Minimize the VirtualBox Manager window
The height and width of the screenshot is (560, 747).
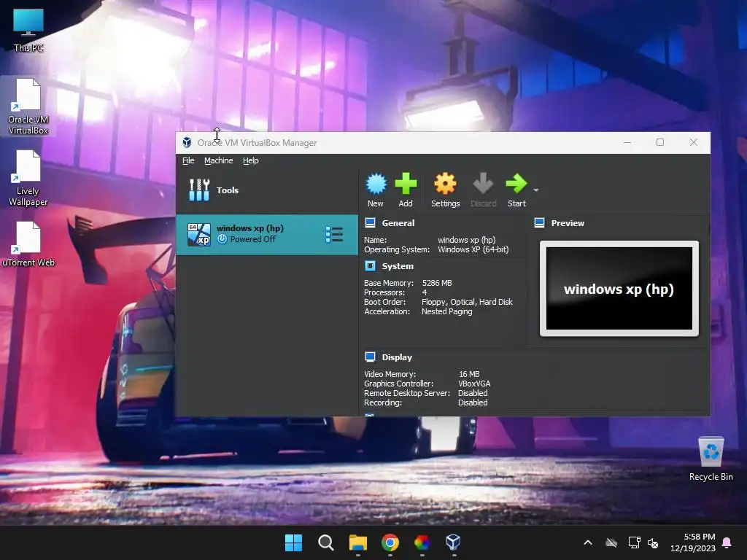tap(627, 142)
